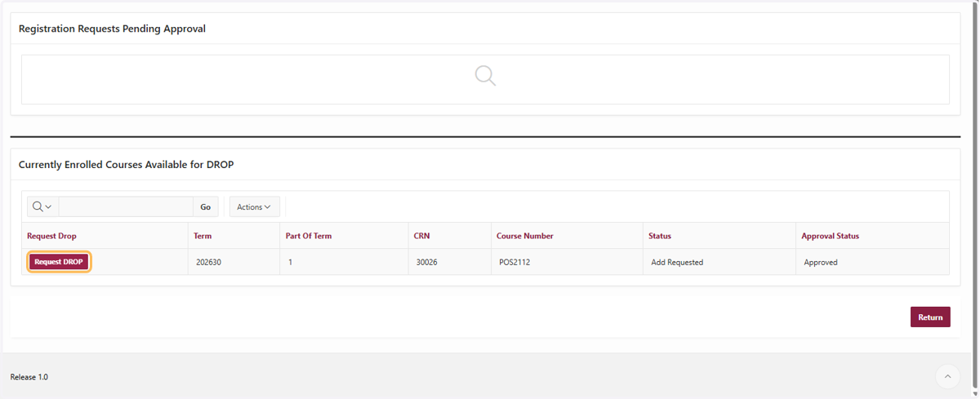Sort by the Term column header
The height and width of the screenshot is (399, 980).
pyautogui.click(x=203, y=236)
